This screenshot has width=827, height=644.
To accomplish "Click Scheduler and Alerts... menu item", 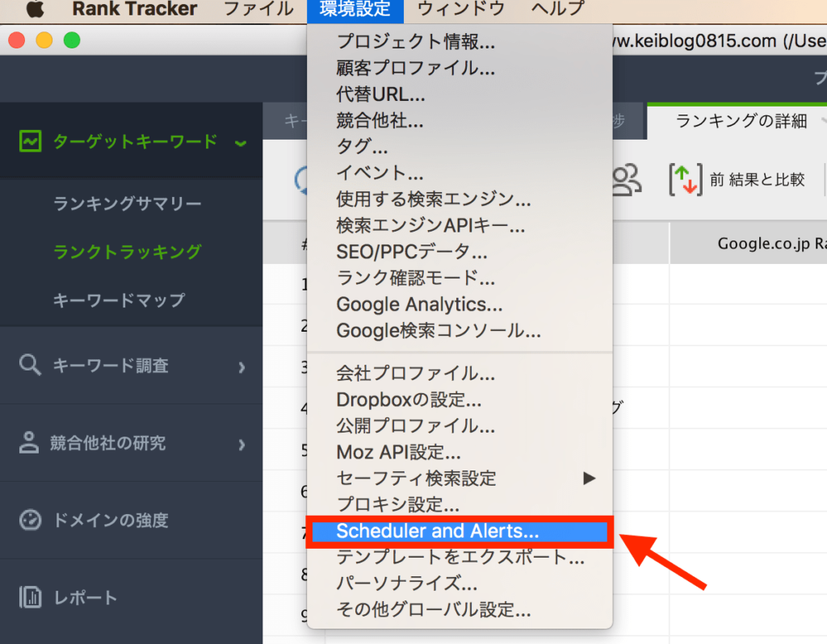I will (460, 531).
